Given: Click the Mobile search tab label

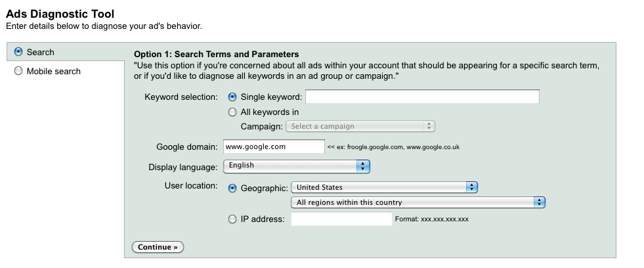Looking at the screenshot, I should (x=53, y=71).
